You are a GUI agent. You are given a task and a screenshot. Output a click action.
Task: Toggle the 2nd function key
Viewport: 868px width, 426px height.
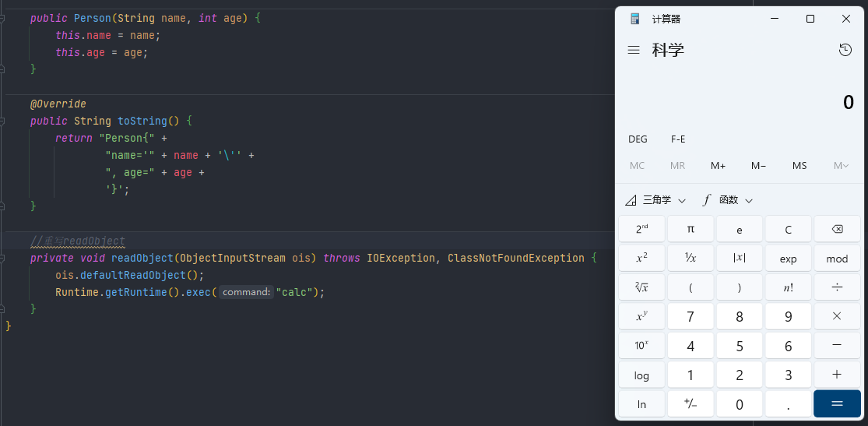click(641, 229)
